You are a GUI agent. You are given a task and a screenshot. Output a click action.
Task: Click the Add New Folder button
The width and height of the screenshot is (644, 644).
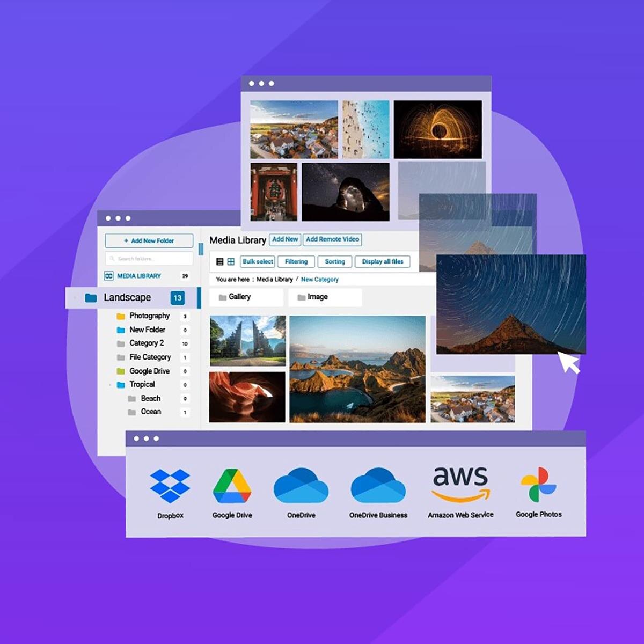pos(149,241)
